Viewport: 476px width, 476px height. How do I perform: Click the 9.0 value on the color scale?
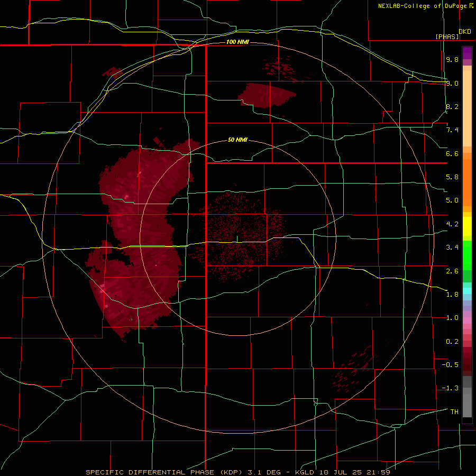tap(452, 83)
